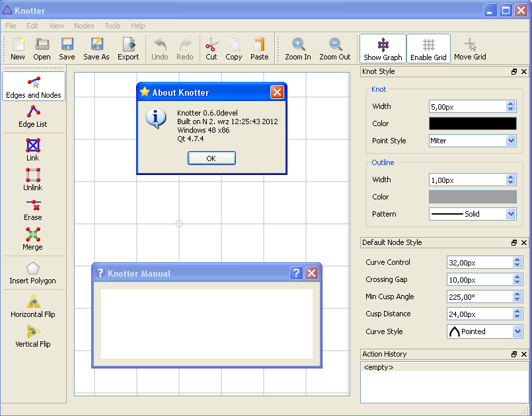Select the Move Grid tool
The image size is (532, 416).
470,49
